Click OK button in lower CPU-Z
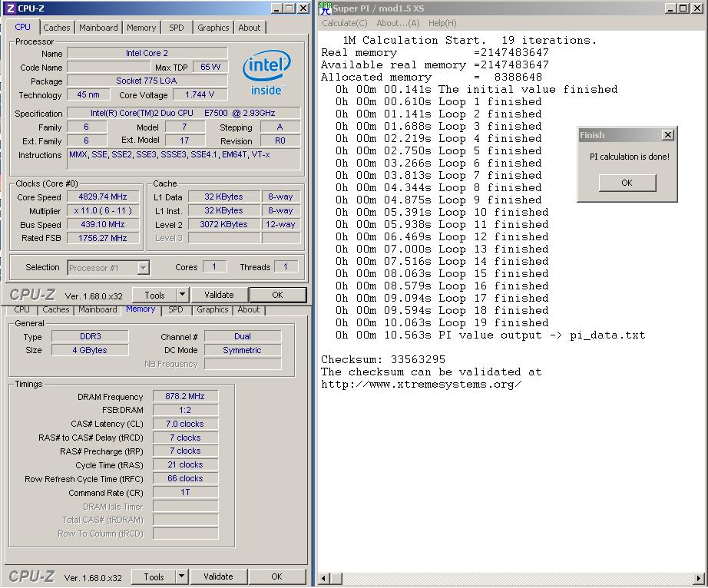Image resolution: width=708 pixels, height=588 pixels. click(x=276, y=576)
